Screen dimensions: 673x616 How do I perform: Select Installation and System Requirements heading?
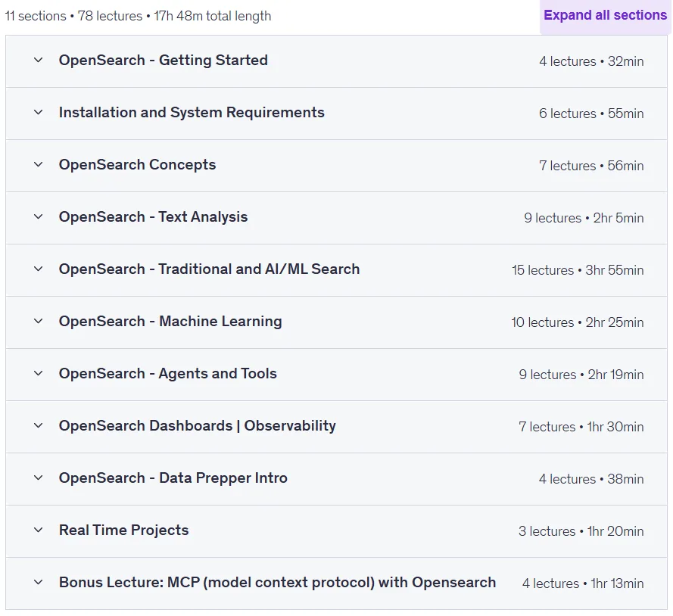192,113
